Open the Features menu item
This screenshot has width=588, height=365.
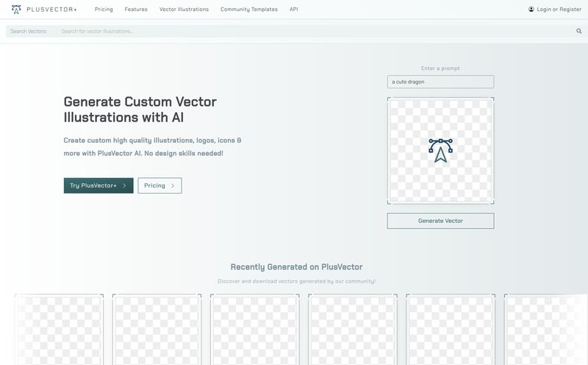pos(136,10)
